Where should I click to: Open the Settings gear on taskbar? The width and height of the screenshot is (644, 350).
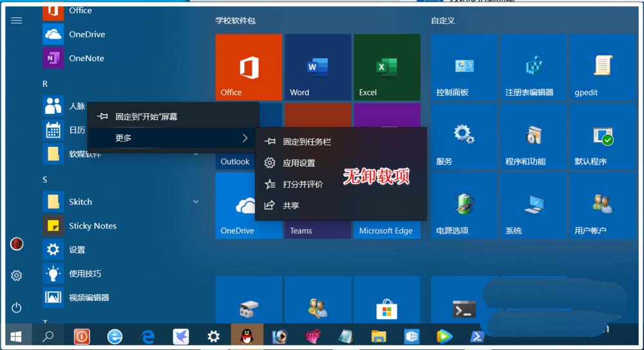[x=214, y=336]
